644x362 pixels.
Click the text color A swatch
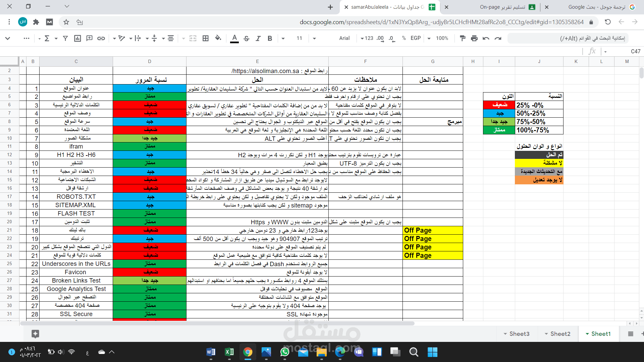[x=234, y=38]
